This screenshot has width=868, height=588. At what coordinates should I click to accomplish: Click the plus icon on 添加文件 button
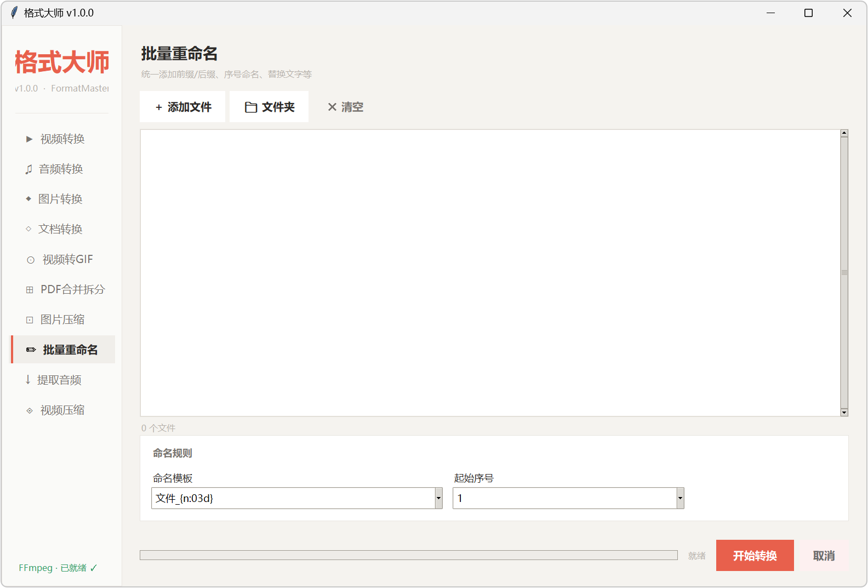[x=159, y=107]
